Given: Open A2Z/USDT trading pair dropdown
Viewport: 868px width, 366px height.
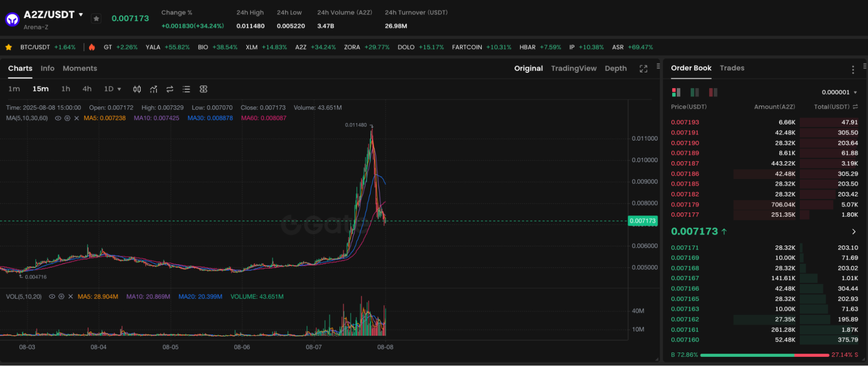Looking at the screenshot, I should [81, 15].
